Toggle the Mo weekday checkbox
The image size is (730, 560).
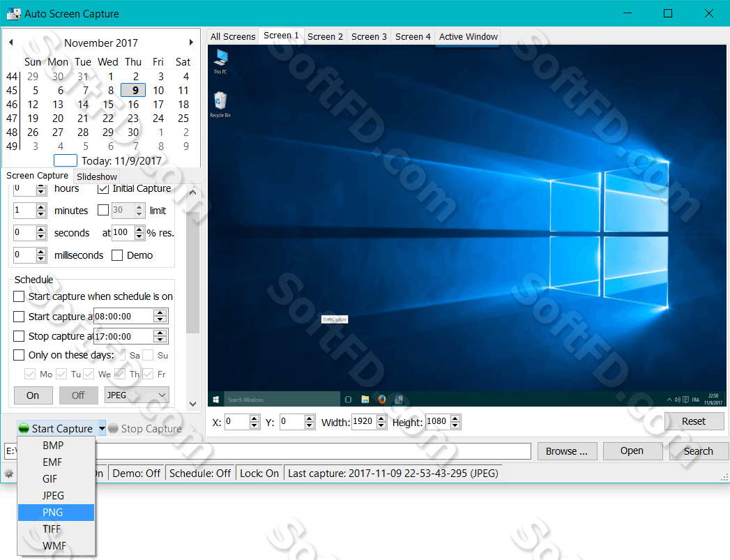[30, 374]
